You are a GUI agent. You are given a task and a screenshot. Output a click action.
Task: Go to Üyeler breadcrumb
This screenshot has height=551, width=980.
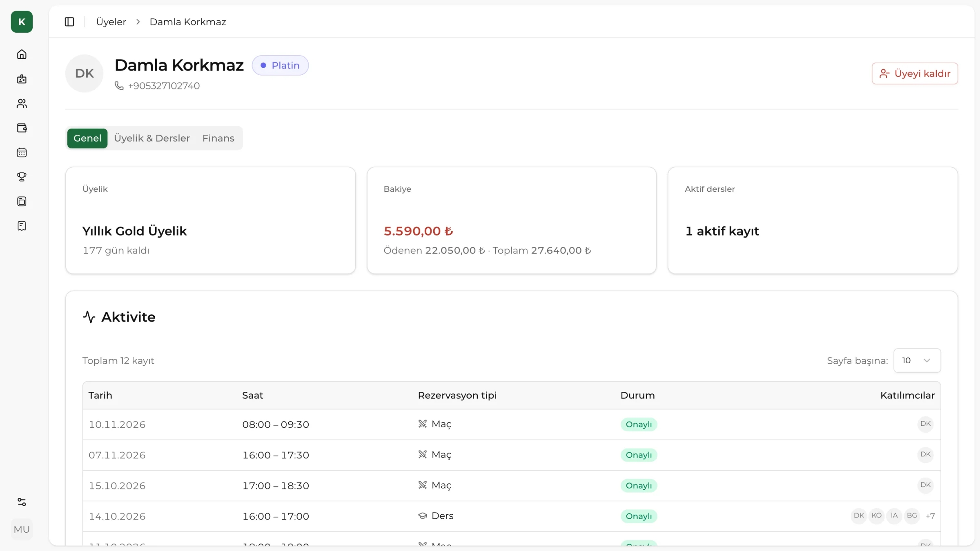pyautogui.click(x=111, y=22)
